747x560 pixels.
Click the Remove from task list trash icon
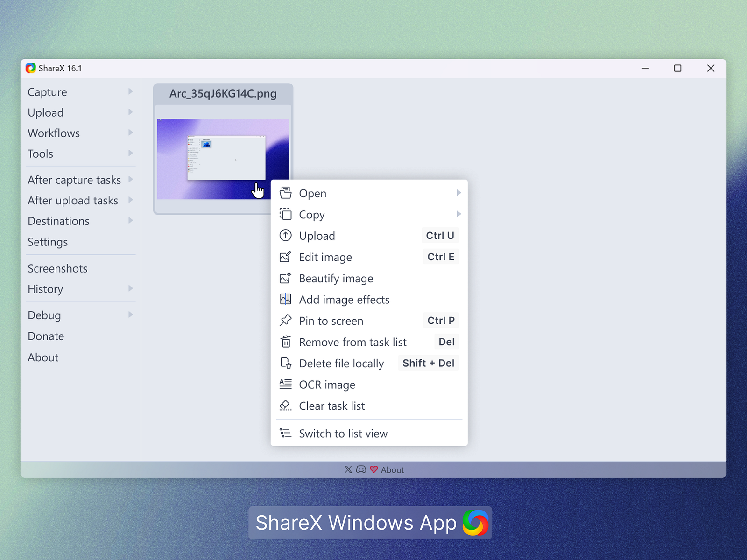coord(285,342)
